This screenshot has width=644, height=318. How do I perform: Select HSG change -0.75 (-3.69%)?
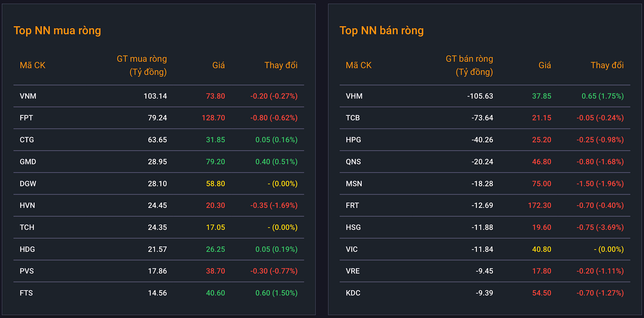pos(600,227)
